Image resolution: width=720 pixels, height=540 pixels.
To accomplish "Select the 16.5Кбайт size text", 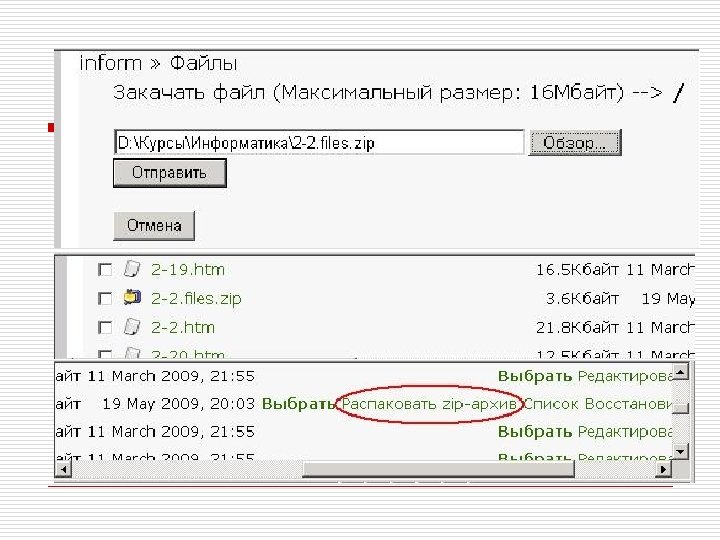I will [x=577, y=270].
